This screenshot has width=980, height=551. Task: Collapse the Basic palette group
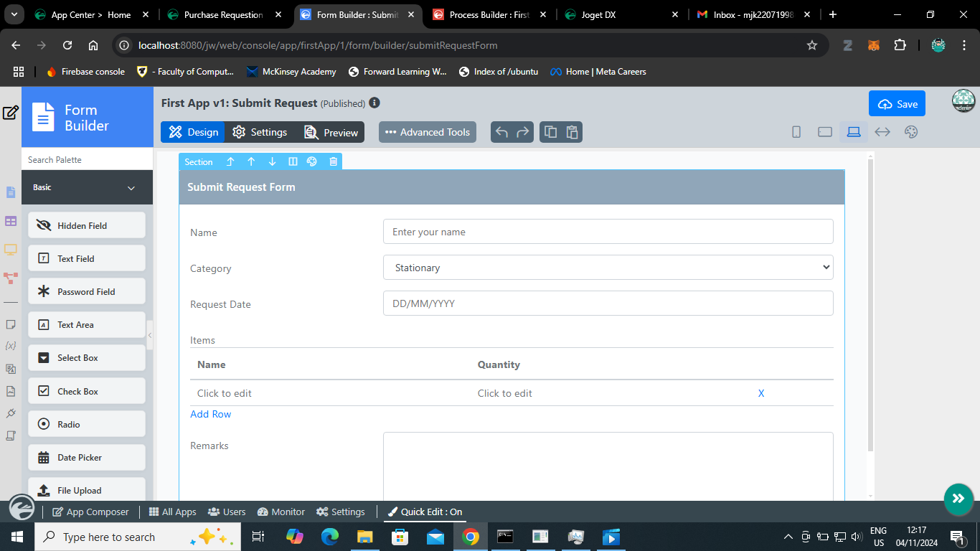(x=87, y=187)
